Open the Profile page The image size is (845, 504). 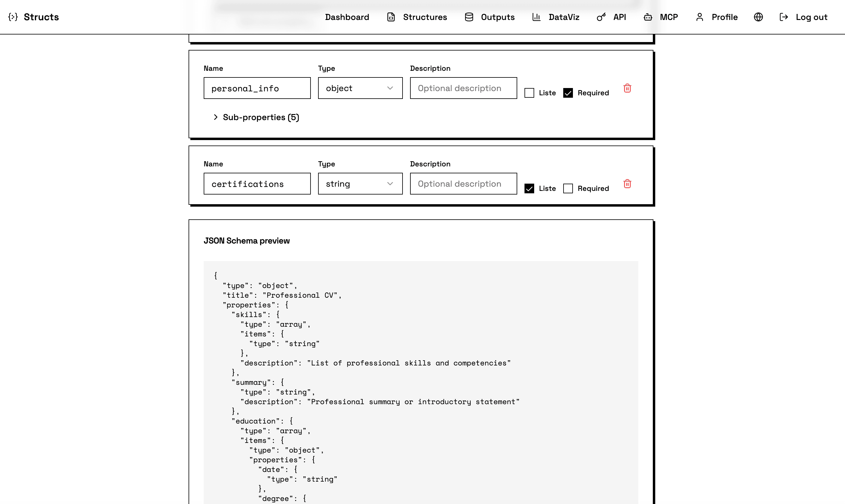click(724, 17)
